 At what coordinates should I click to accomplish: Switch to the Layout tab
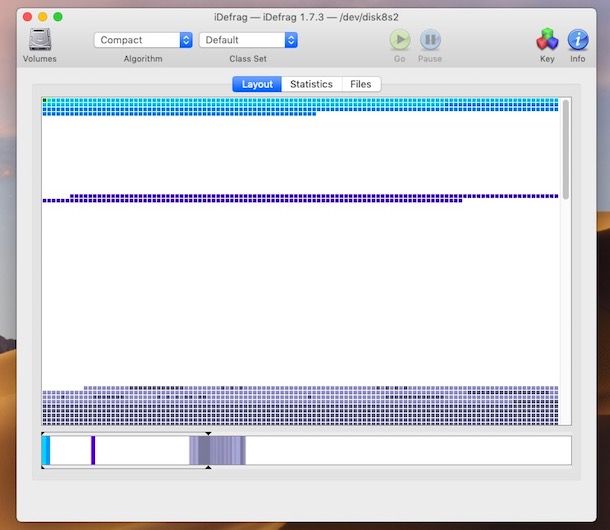point(257,84)
